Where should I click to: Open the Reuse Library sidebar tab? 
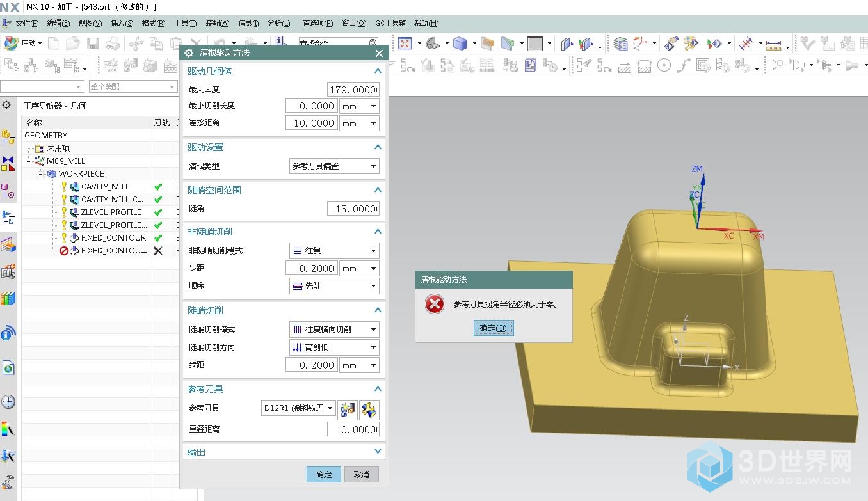pyautogui.click(x=8, y=299)
